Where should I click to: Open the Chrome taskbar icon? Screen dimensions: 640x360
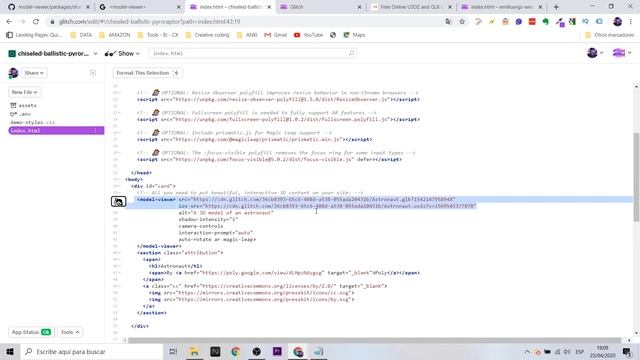(x=298, y=351)
